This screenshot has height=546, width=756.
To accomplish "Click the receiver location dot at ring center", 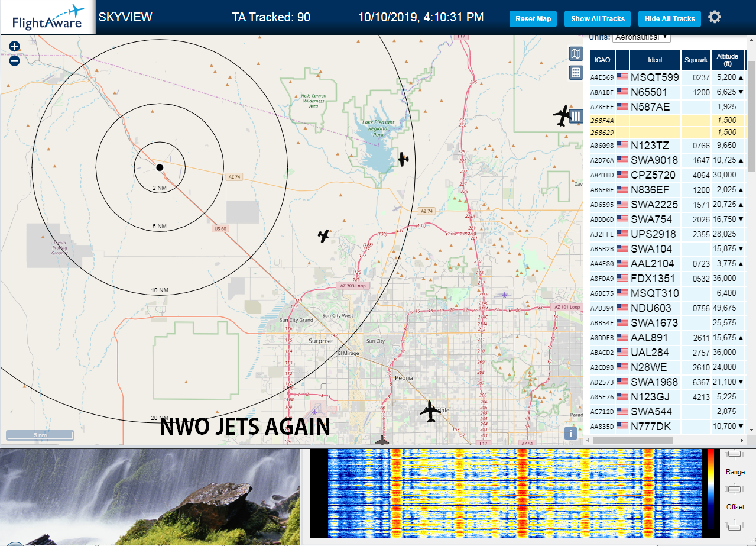I will [159, 168].
